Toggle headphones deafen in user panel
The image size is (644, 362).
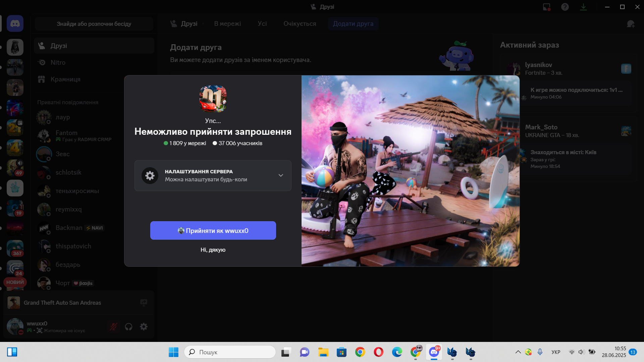(128, 326)
